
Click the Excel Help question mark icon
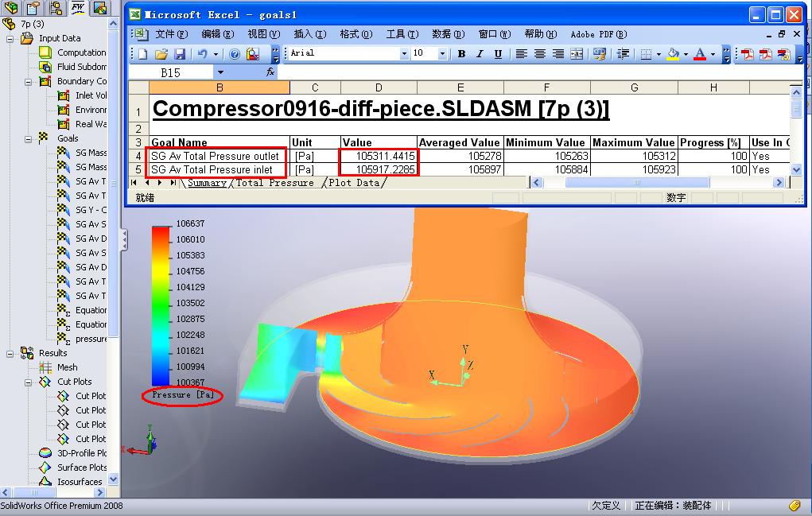click(x=235, y=54)
